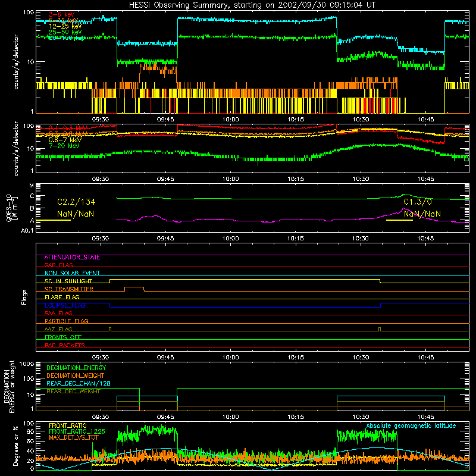
Task: Click the NON_SOLAR_EVENT flag label
Action: point(72,273)
